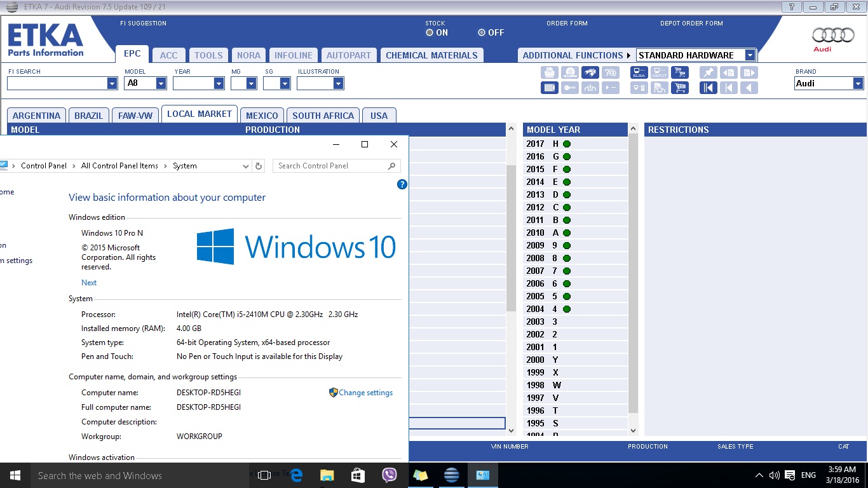Image resolution: width=868 pixels, height=488 pixels.
Task: Click the list view icon in toolbar
Action: (x=550, y=88)
